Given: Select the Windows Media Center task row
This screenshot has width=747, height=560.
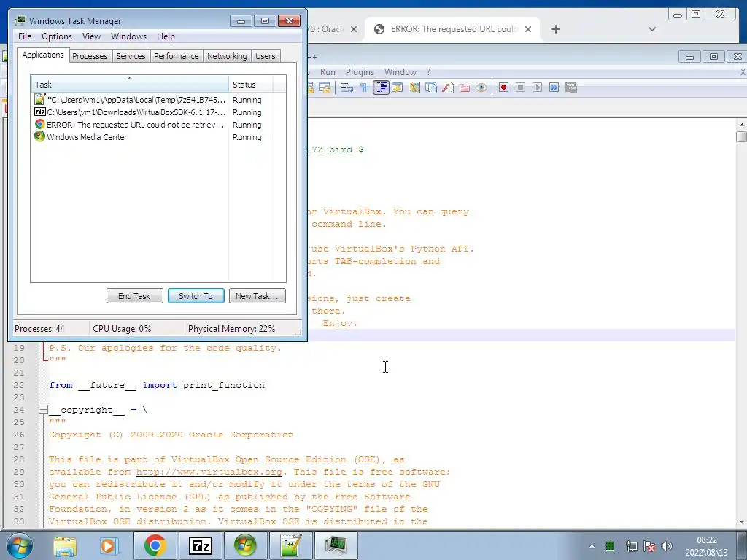Looking at the screenshot, I should (153, 137).
